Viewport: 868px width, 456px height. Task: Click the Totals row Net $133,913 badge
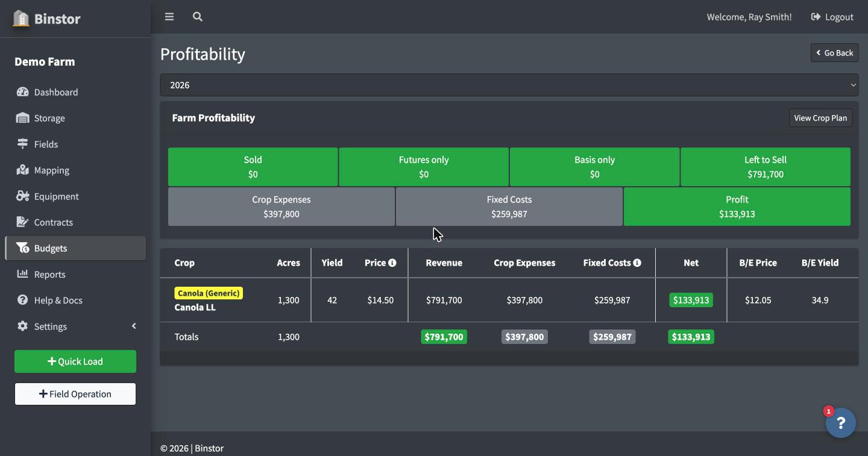point(691,337)
